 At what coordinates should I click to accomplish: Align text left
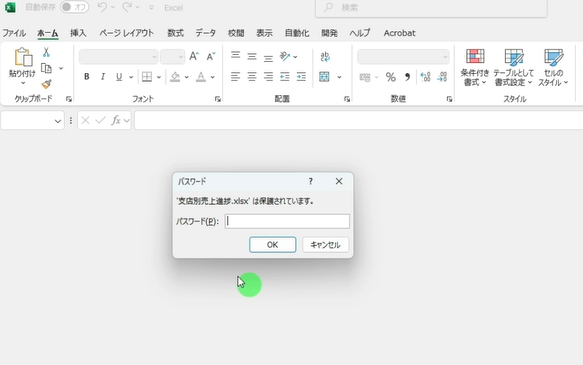(235, 77)
